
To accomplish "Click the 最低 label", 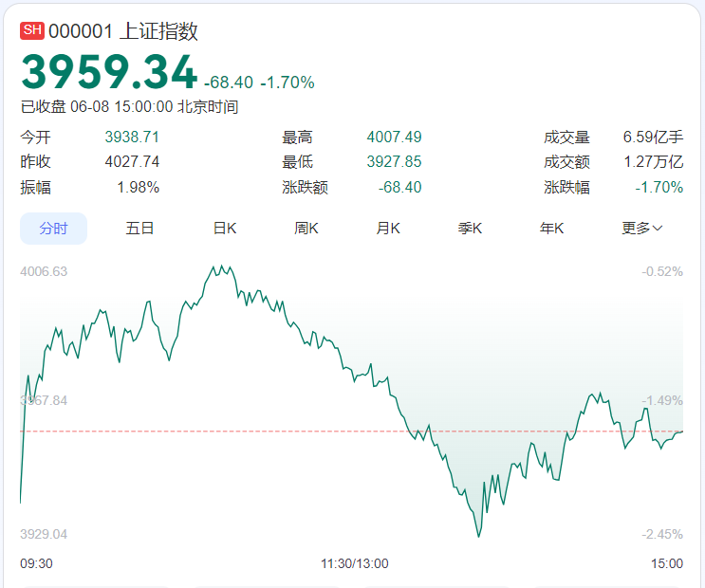I will coord(297,161).
